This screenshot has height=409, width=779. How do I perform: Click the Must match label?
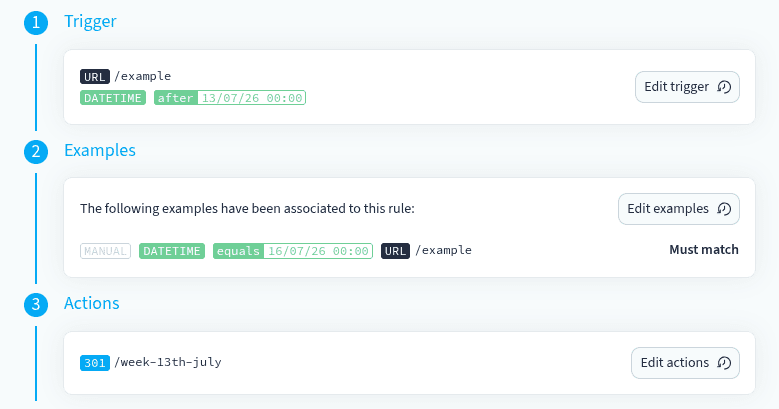[x=704, y=249]
